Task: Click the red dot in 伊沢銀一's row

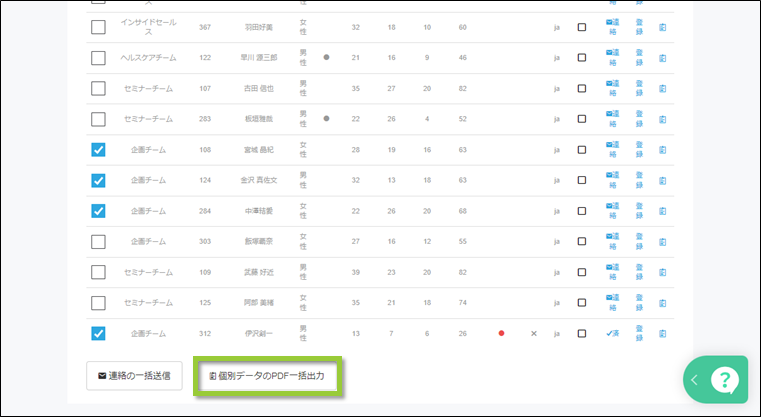Action: (x=501, y=333)
